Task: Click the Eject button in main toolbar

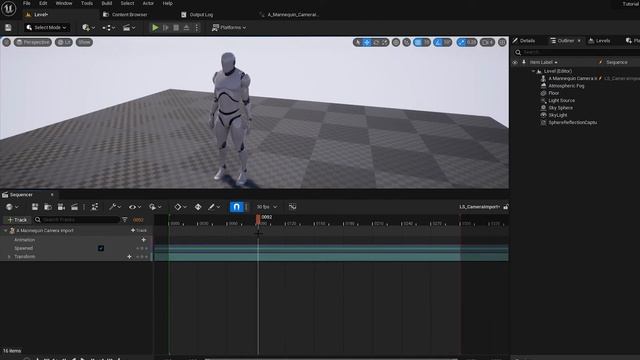Action: tap(186, 28)
